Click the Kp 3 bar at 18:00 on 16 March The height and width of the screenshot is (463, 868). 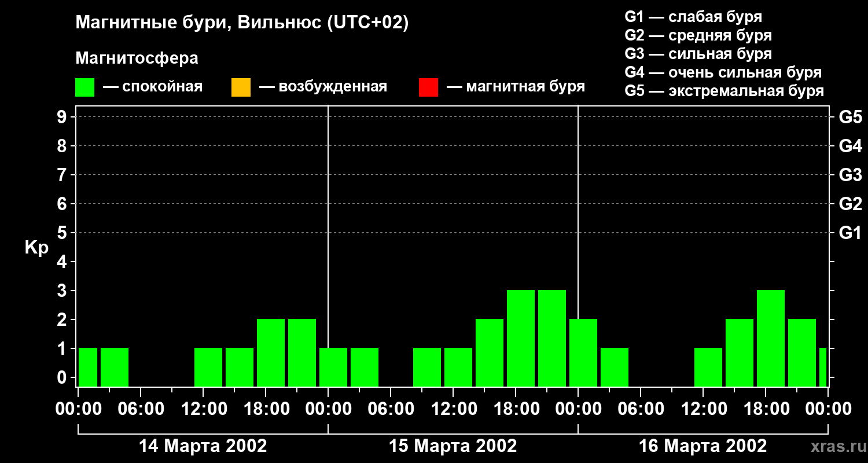(x=771, y=338)
